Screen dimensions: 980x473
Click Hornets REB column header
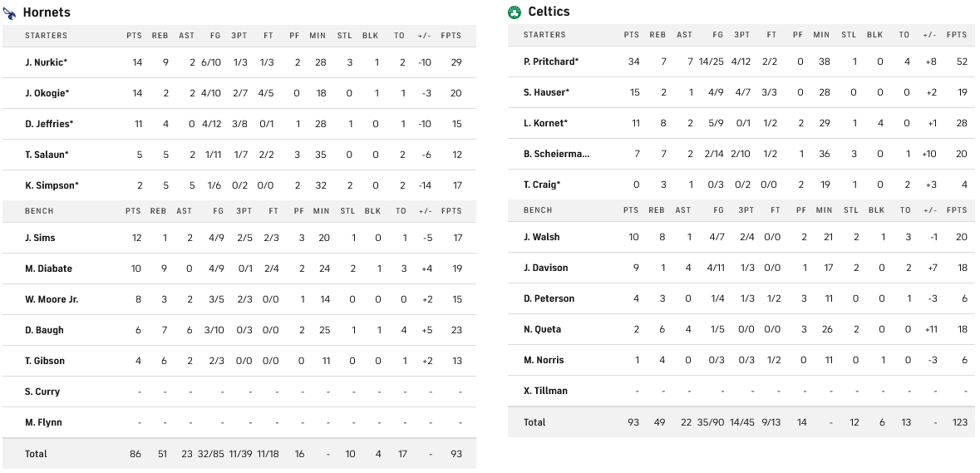click(160, 36)
